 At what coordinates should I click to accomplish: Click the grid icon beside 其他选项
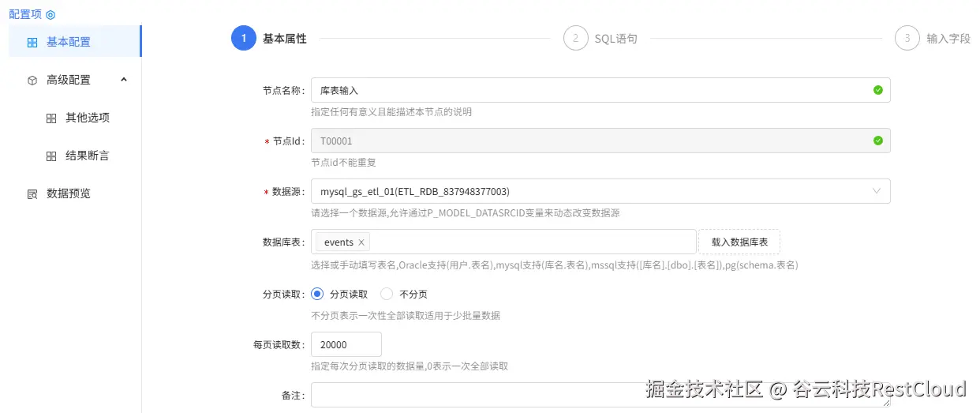[51, 118]
